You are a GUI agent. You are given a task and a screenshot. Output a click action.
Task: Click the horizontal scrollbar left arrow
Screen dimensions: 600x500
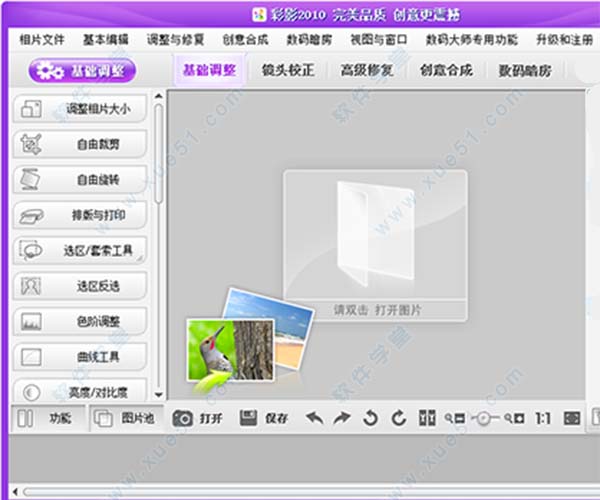(x=15, y=492)
